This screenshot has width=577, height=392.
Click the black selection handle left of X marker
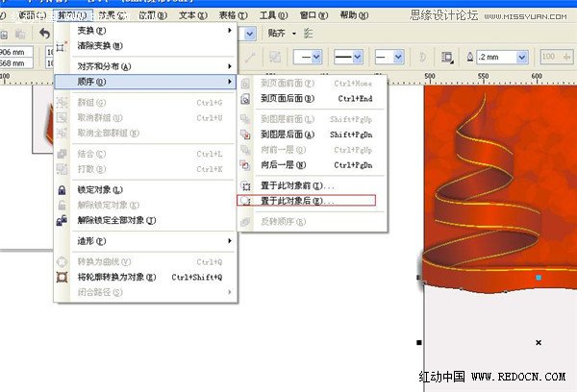[418, 342]
